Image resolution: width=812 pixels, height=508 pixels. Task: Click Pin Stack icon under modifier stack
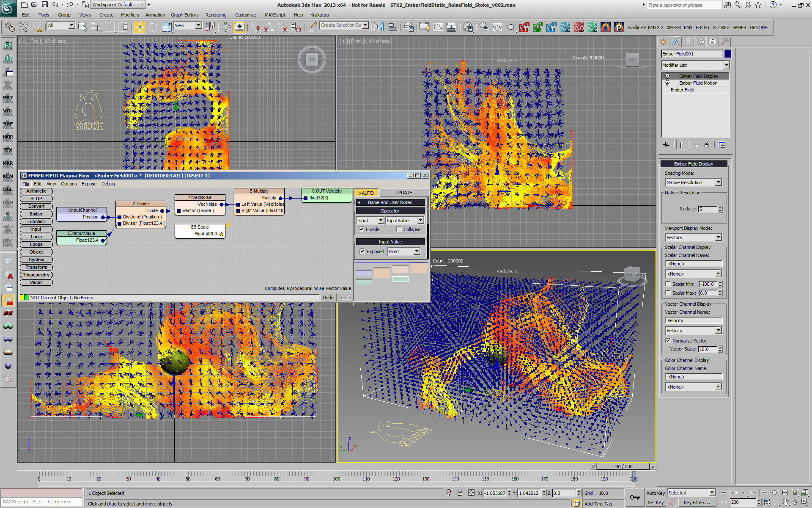point(667,145)
